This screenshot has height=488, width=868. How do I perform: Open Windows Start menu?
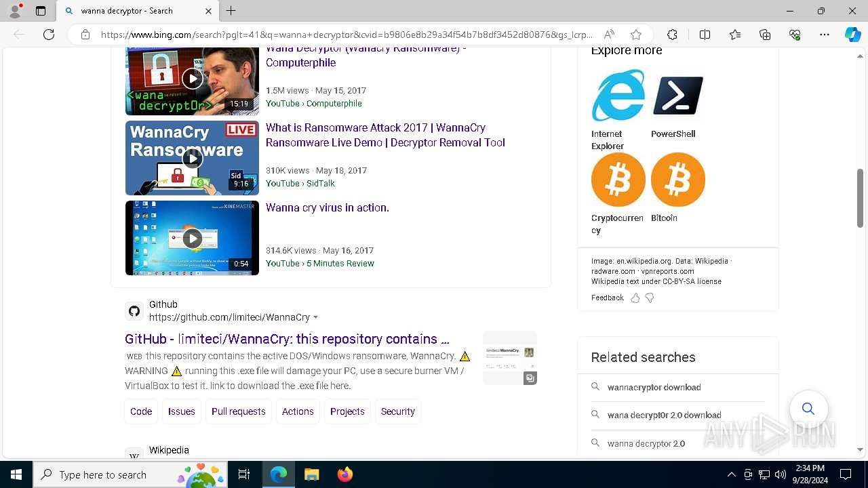[x=16, y=474]
